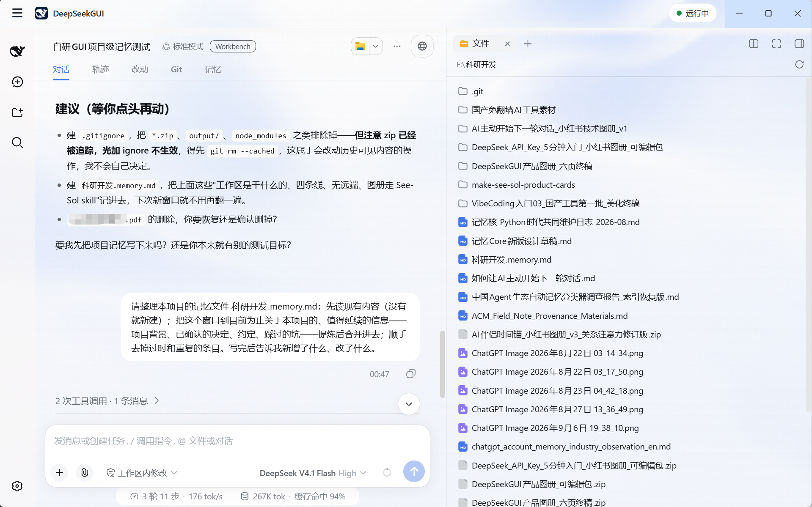Click the folder open button in header

[x=360, y=46]
